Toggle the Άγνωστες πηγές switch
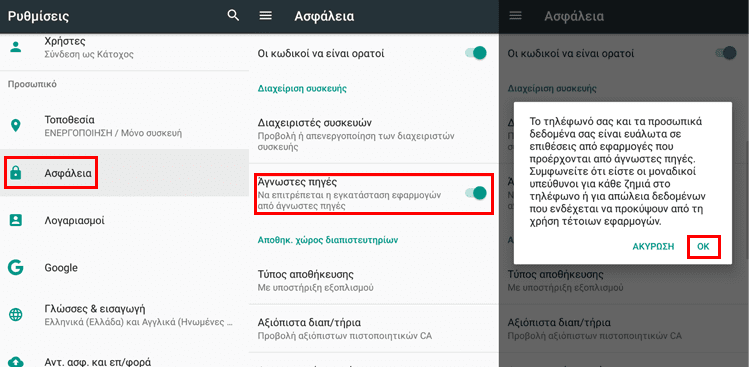 click(476, 193)
